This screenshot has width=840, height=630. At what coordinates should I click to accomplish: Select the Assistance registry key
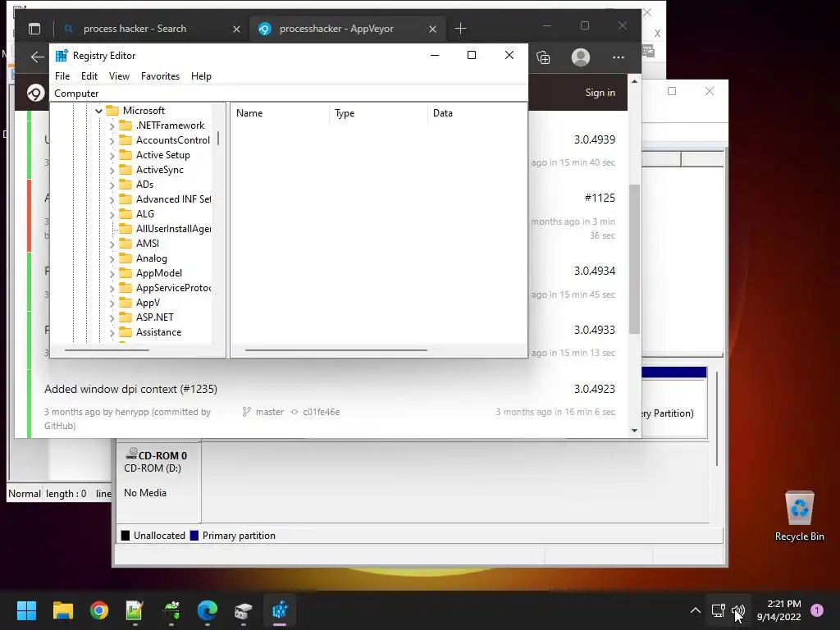click(158, 332)
